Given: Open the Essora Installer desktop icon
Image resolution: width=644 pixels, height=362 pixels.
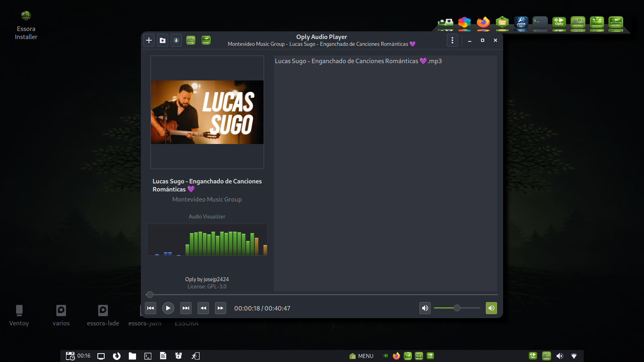Looking at the screenshot, I should (x=26, y=25).
